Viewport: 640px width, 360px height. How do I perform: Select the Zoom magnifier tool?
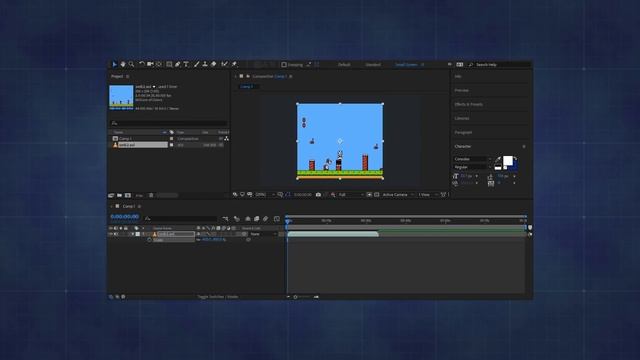131,64
